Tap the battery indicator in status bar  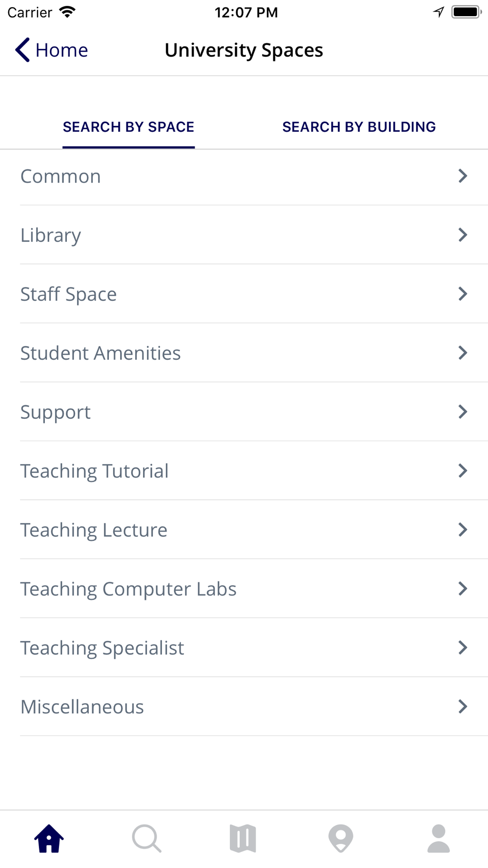pyautogui.click(x=466, y=12)
